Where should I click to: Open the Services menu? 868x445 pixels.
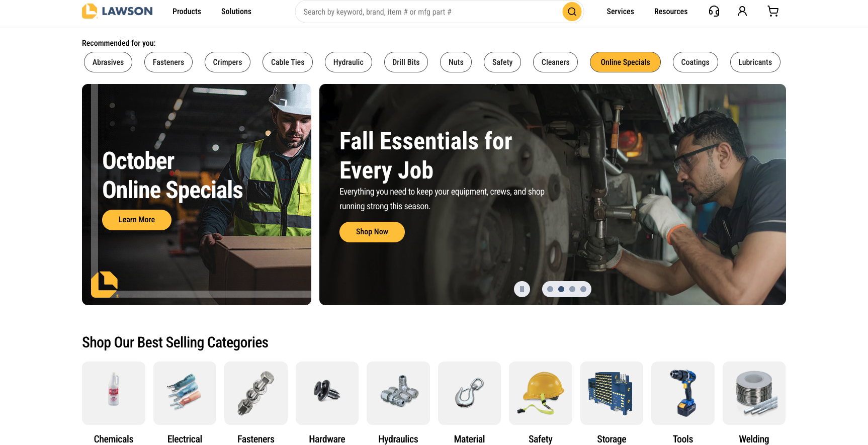(x=620, y=12)
